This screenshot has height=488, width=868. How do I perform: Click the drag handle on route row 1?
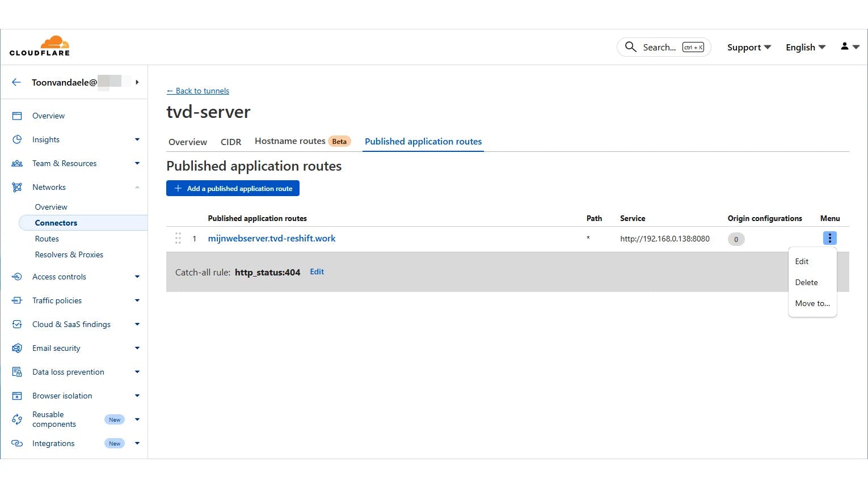point(178,239)
